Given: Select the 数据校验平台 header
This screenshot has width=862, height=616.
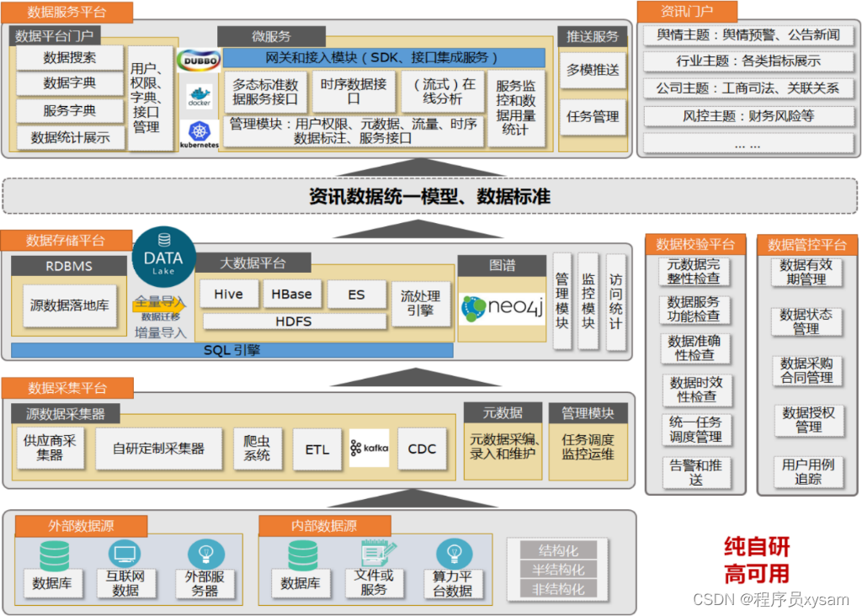Looking at the screenshot, I should tap(695, 245).
